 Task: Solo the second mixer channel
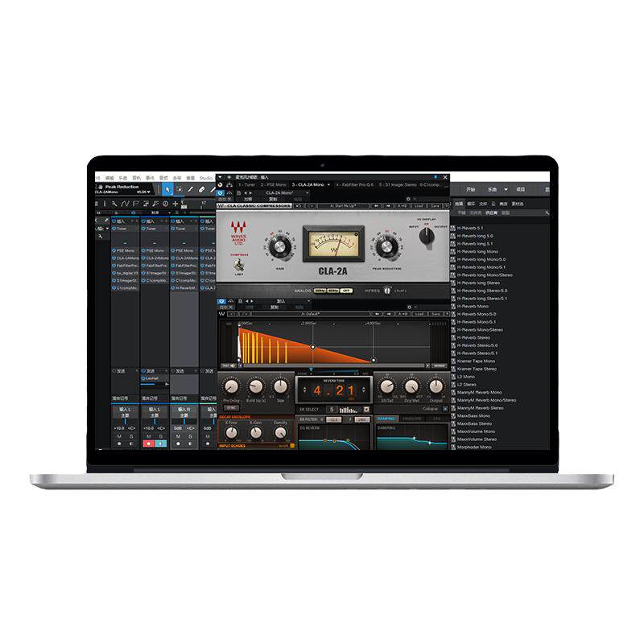160,436
